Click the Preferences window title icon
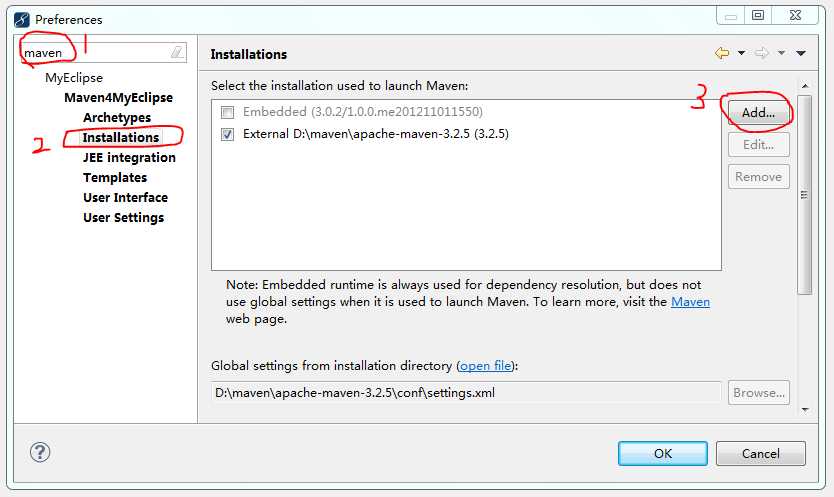The height and width of the screenshot is (497, 834). point(22,20)
